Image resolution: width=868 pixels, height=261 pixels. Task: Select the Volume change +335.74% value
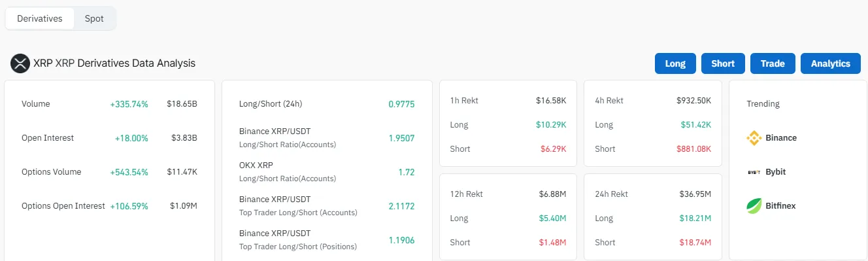click(x=129, y=104)
